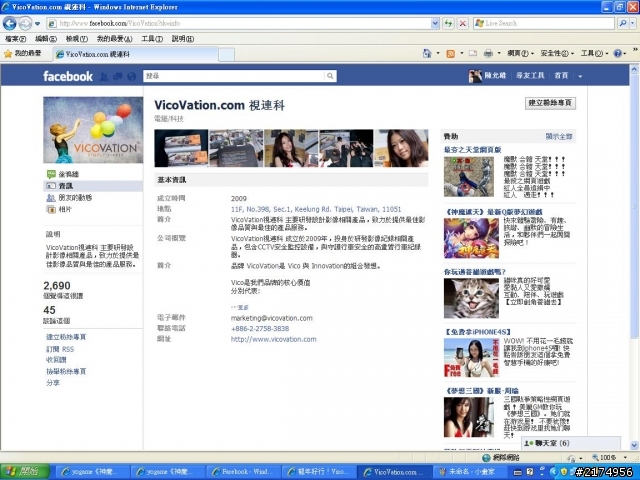Click the Facebook search text field

(234, 76)
